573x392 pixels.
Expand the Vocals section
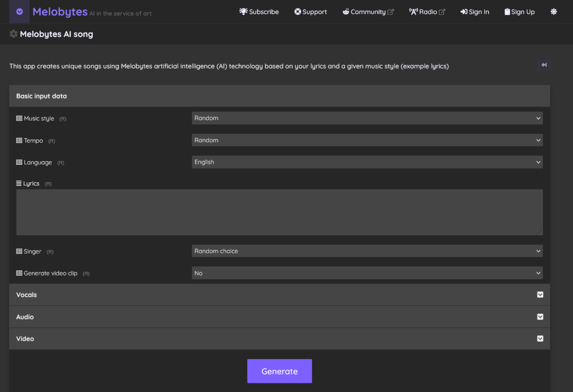[540, 294]
